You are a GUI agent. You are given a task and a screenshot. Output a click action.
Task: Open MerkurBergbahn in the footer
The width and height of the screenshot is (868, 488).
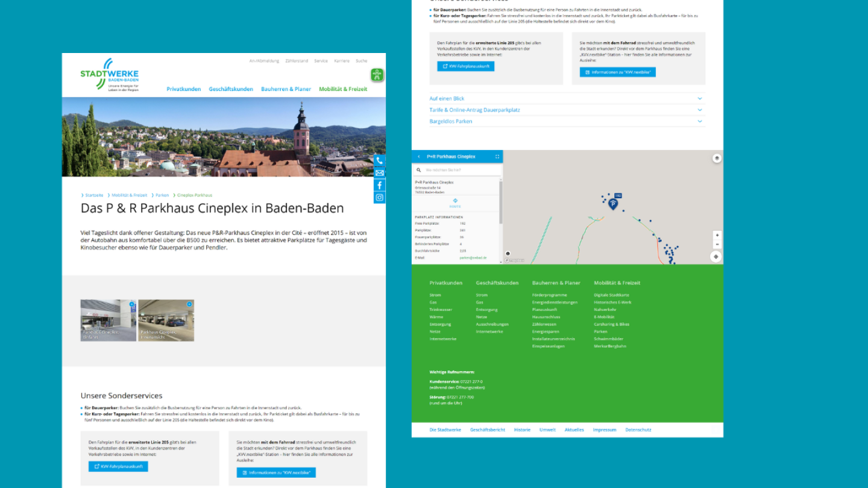610,346
